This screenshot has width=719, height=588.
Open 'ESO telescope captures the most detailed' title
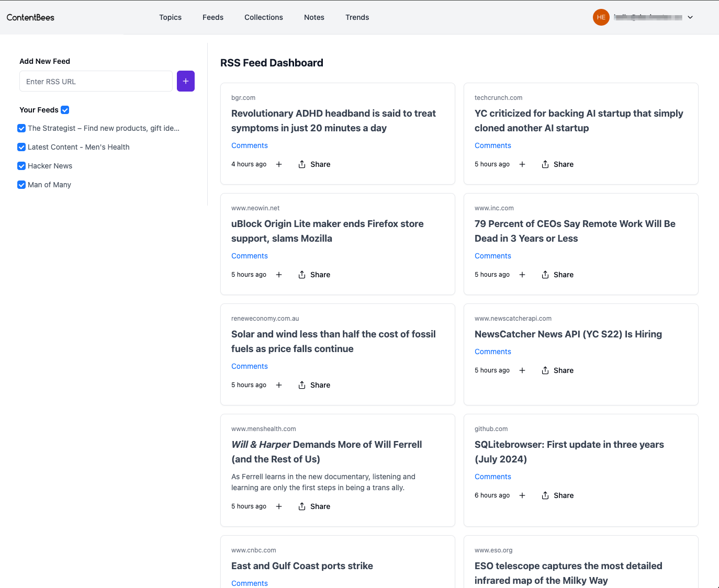pos(568,573)
